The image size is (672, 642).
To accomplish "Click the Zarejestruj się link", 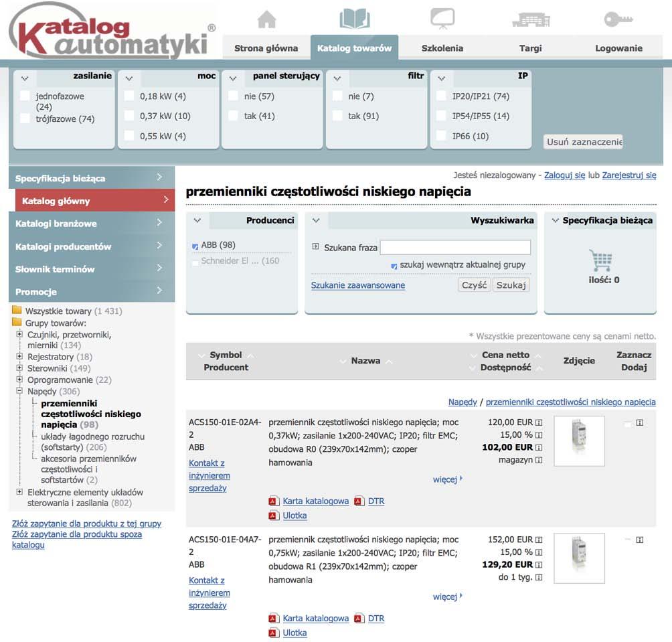I will coord(629,175).
